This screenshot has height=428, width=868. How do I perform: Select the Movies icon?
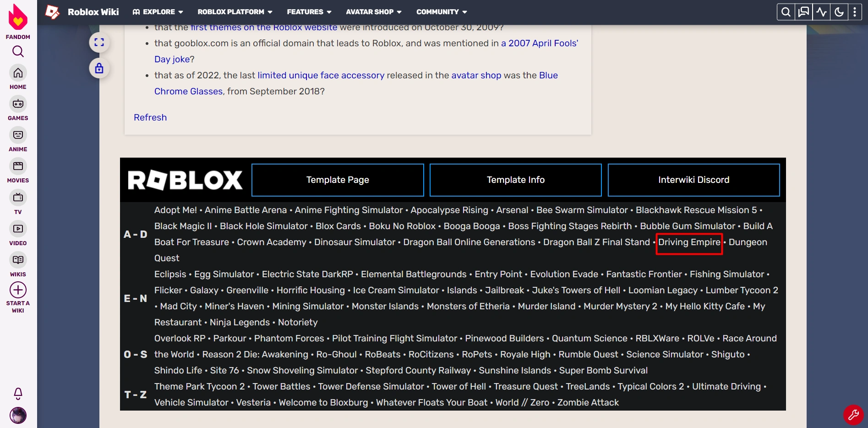17,166
